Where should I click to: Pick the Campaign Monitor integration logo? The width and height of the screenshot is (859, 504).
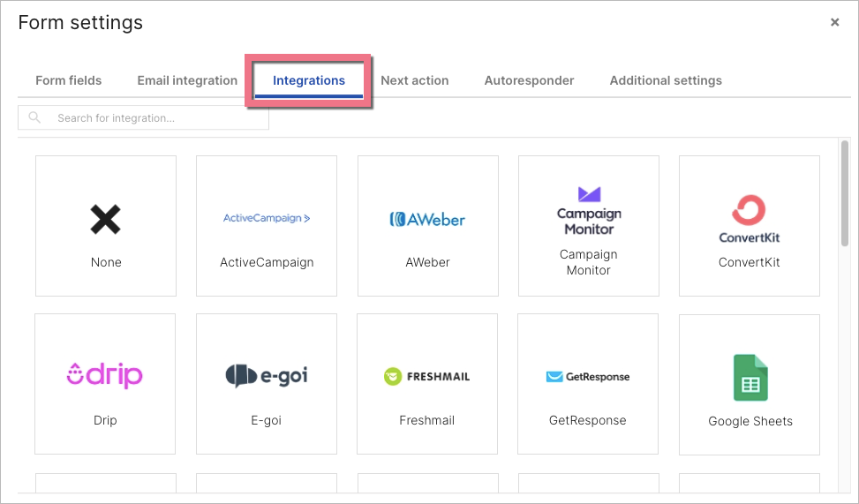589,210
